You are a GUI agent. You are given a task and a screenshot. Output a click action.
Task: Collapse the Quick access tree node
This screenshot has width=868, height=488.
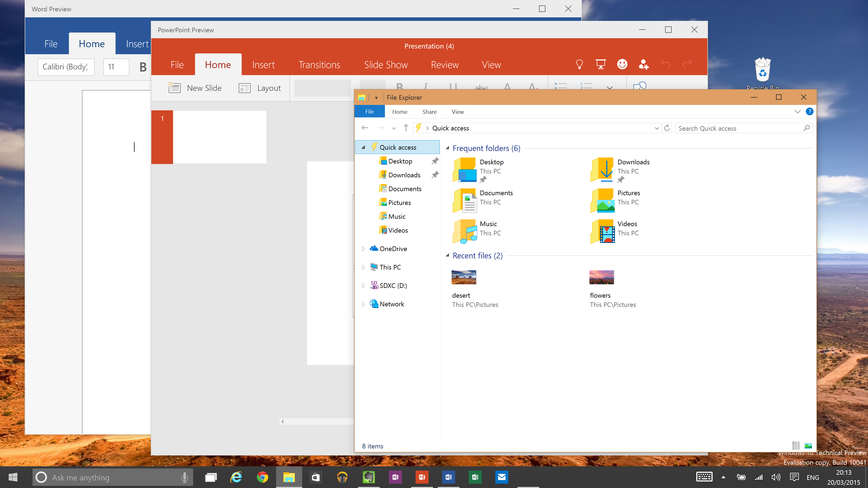pyautogui.click(x=363, y=147)
